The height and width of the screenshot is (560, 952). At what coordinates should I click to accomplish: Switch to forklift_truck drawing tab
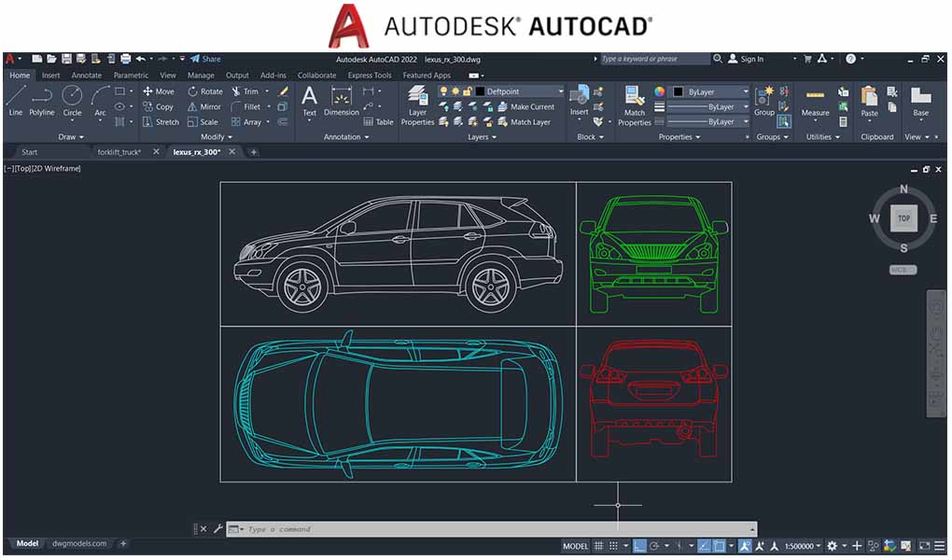point(119,152)
